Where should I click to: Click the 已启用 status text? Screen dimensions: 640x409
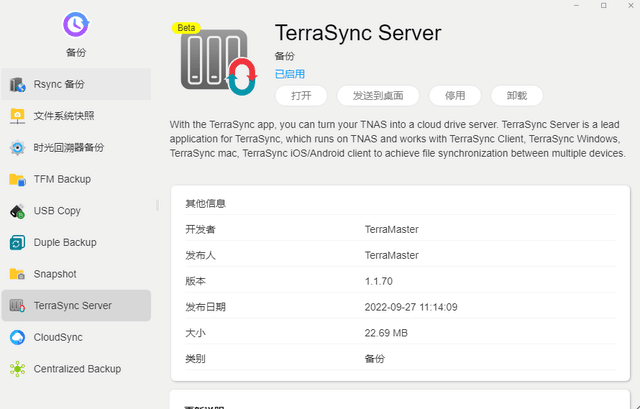[x=290, y=74]
